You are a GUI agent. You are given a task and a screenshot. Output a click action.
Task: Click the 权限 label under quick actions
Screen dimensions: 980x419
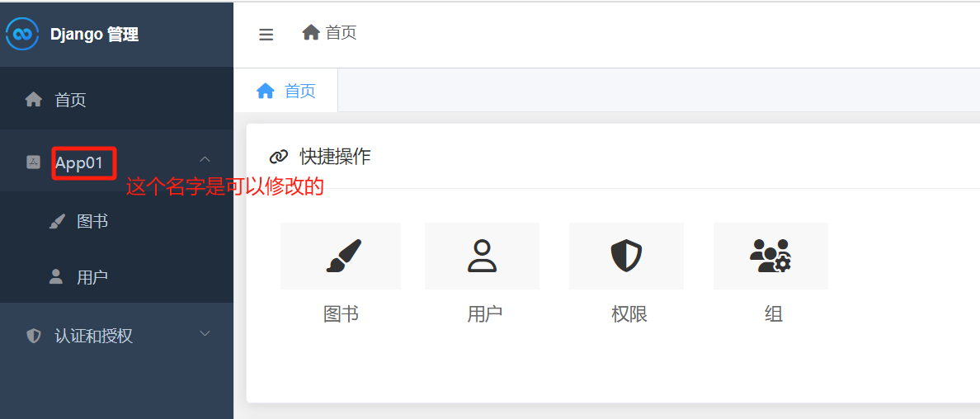pyautogui.click(x=629, y=314)
